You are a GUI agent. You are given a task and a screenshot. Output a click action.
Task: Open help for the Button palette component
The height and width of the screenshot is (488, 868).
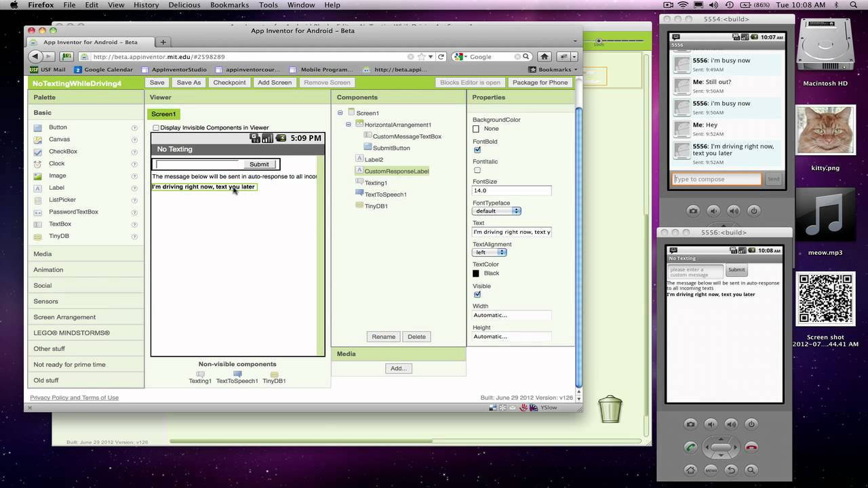point(134,128)
